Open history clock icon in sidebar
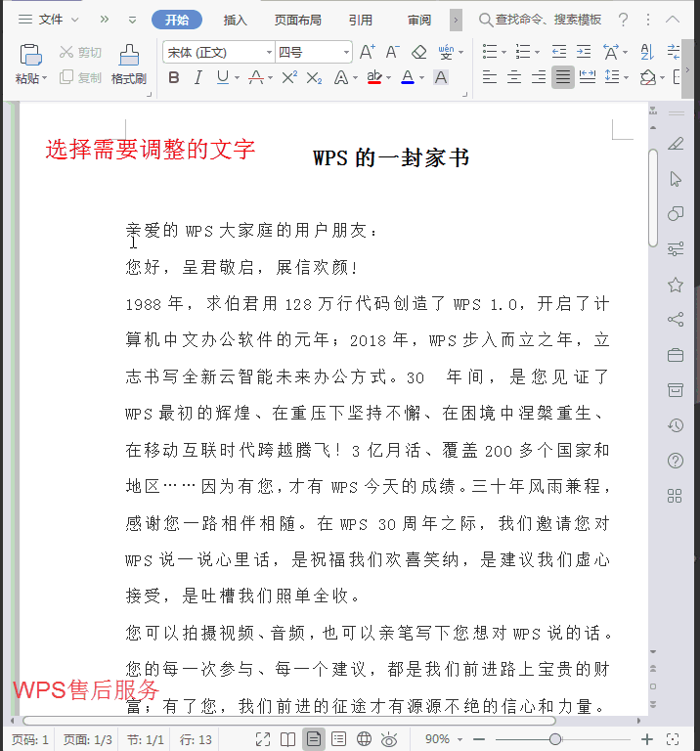The height and width of the screenshot is (751, 700). pos(676,425)
